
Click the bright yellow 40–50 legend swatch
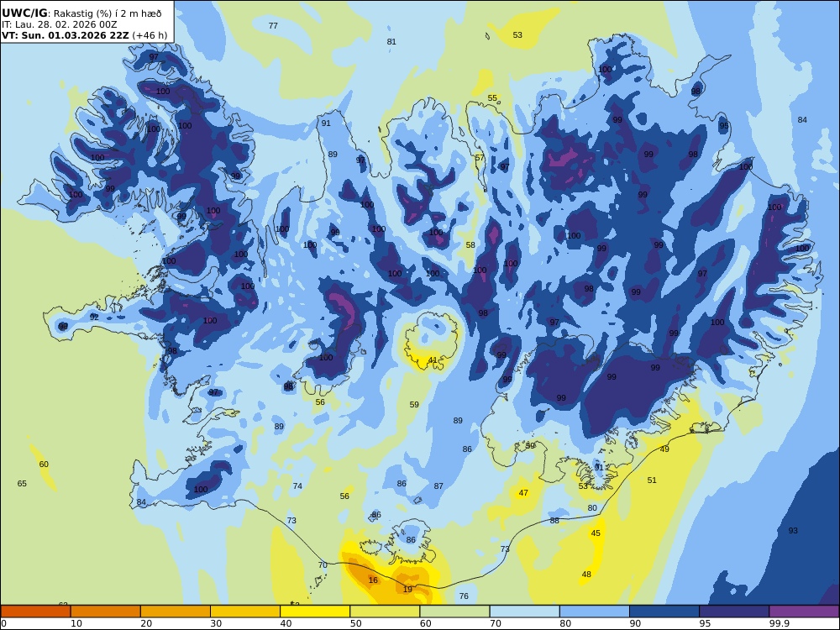tap(315, 612)
